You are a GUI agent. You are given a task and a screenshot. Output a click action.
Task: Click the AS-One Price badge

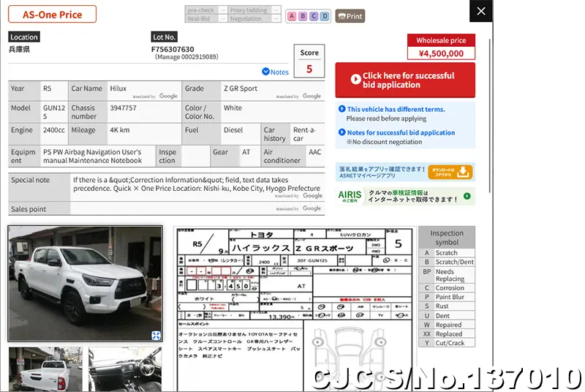pyautogui.click(x=52, y=15)
